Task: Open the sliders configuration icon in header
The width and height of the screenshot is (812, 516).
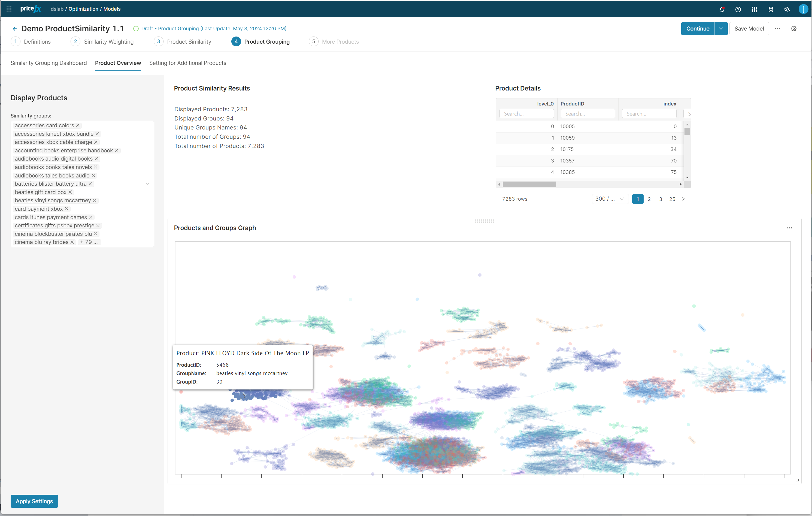Action: coord(754,10)
